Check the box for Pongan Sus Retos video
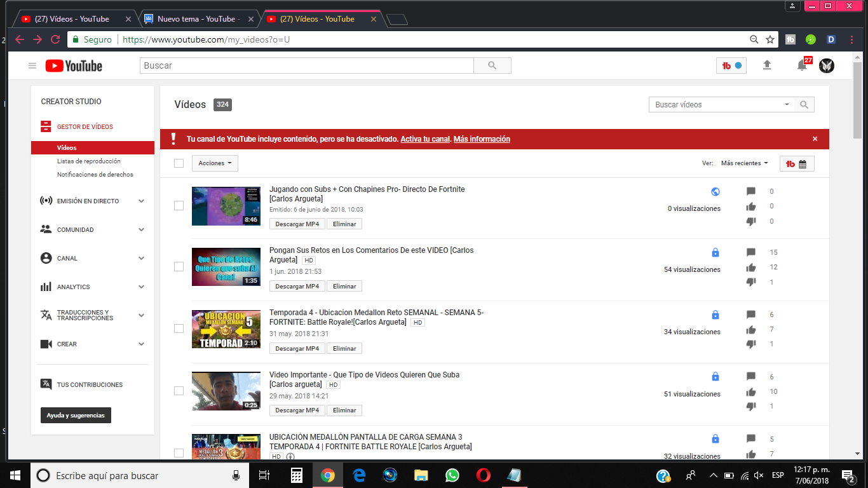 pyautogui.click(x=179, y=266)
